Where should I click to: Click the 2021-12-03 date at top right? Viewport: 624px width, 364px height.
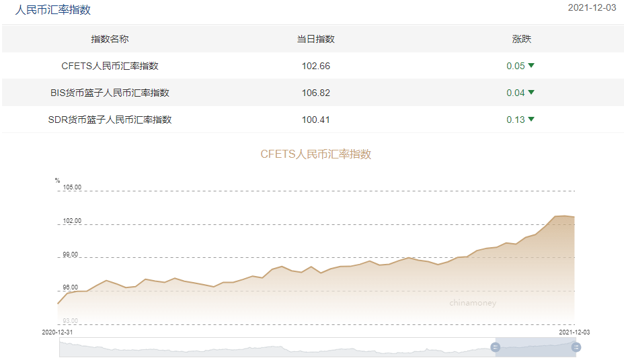click(592, 7)
